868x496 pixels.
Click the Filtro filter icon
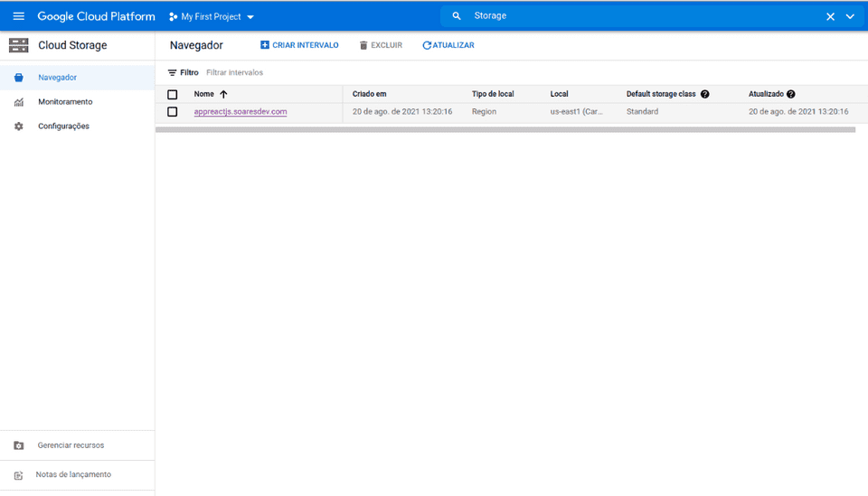pyautogui.click(x=173, y=72)
